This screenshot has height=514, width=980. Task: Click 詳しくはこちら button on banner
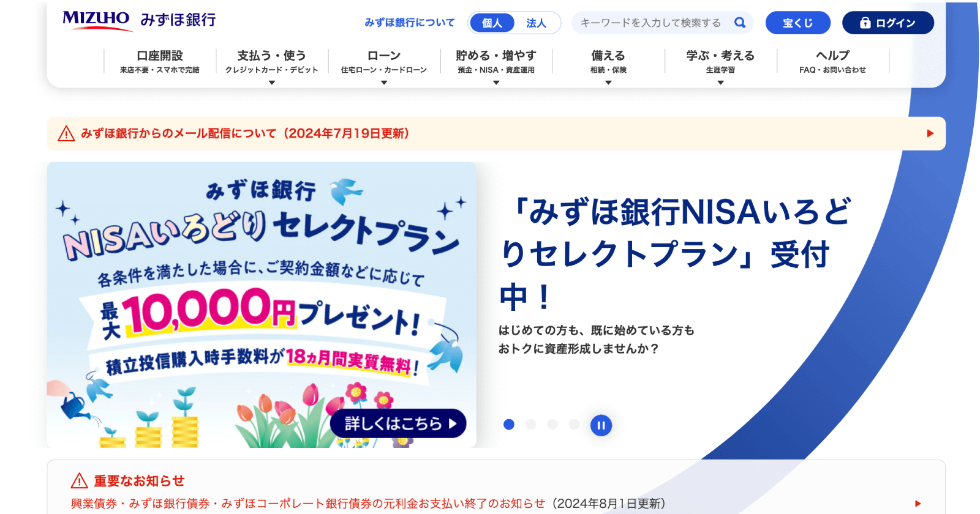coord(398,423)
